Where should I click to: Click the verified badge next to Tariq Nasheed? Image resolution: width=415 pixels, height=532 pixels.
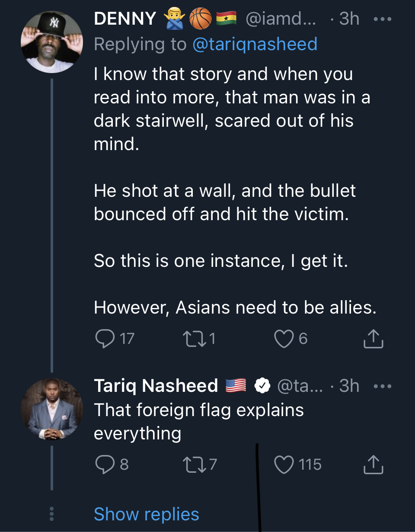(x=262, y=386)
